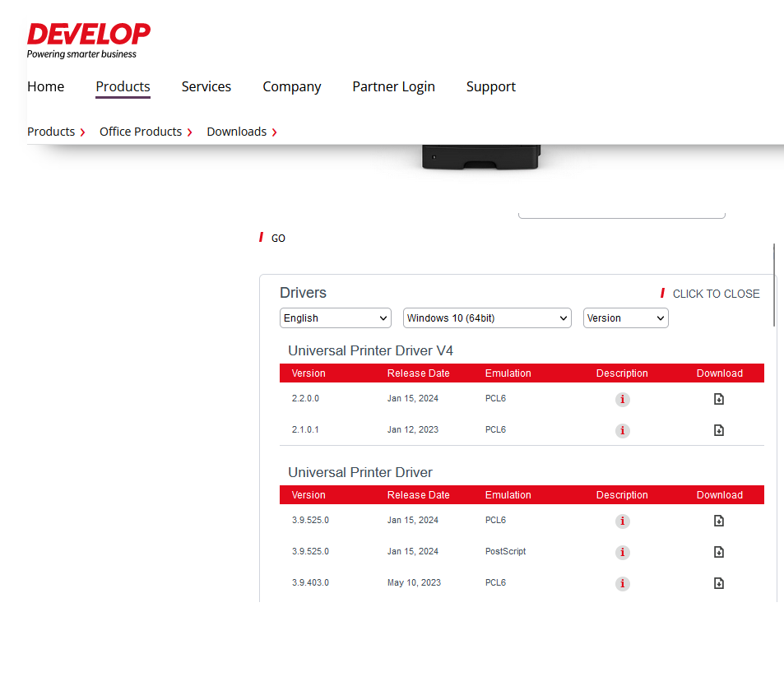The height and width of the screenshot is (686, 784).
Task: View info for 3.9.525.0 PostScript driver
Action: (622, 552)
